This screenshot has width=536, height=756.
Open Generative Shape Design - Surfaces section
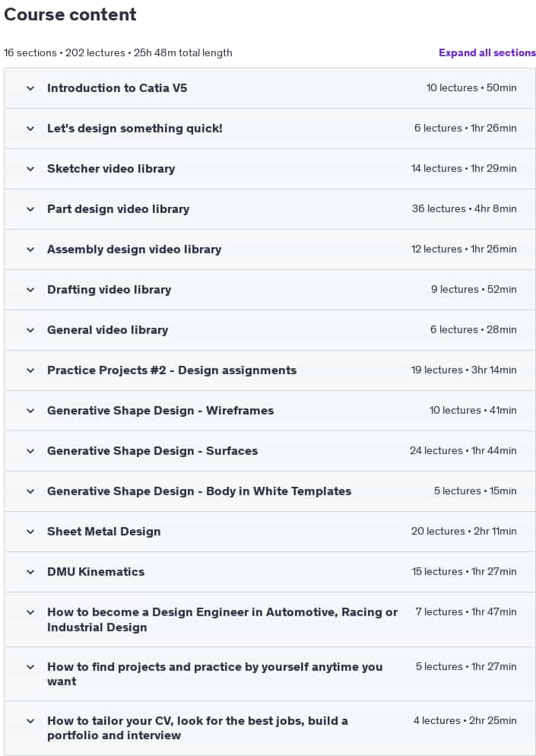coord(270,451)
